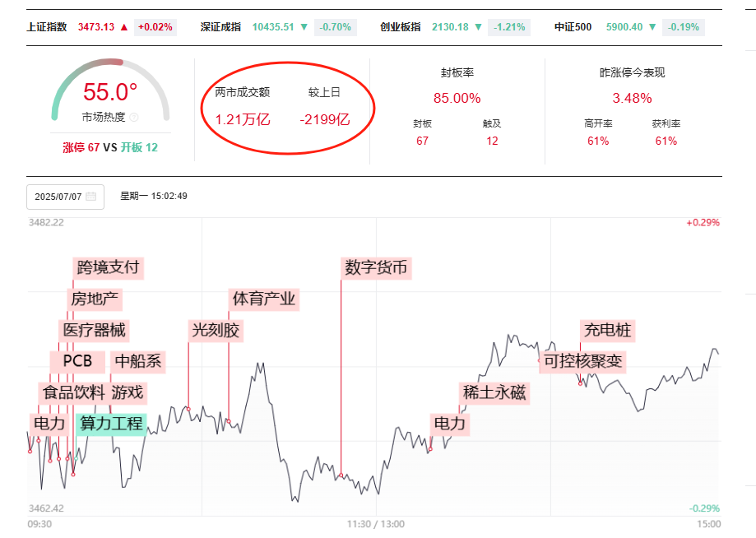Screen dimensions: 756x538
Task: Click the 跨境支付 sector tag
Action: click(109, 267)
